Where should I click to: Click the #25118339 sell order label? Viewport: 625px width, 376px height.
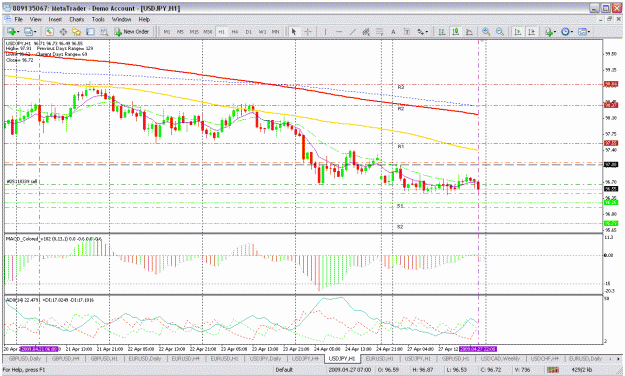(x=22, y=181)
